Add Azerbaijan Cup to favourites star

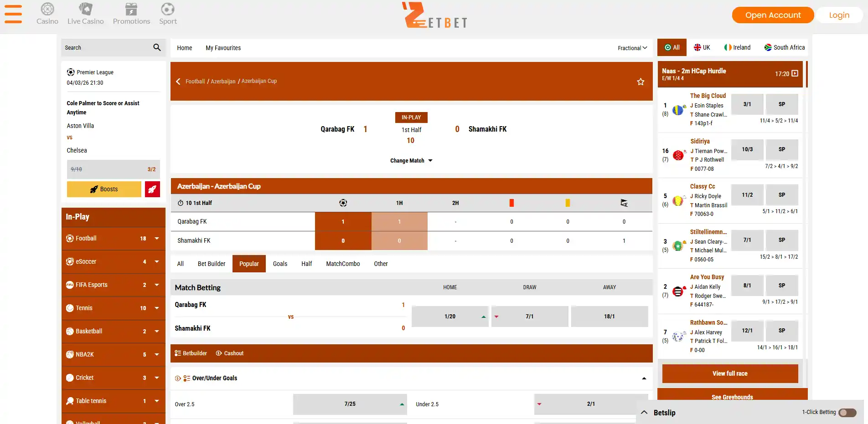pos(641,82)
